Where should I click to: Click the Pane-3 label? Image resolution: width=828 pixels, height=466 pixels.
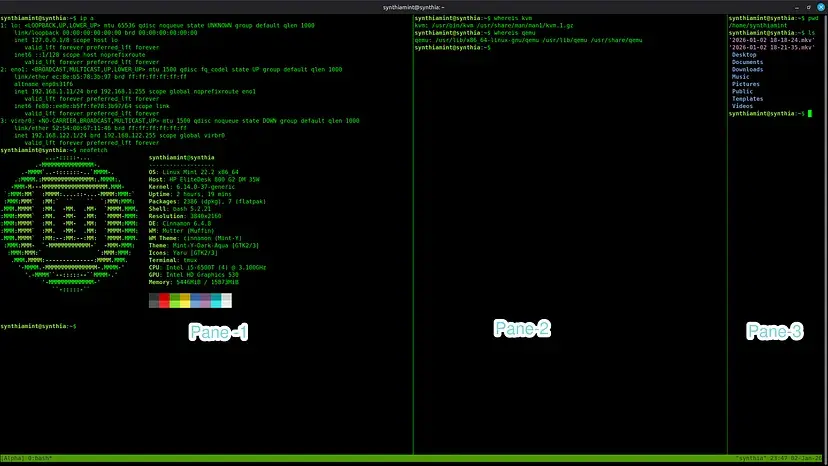[x=775, y=331]
